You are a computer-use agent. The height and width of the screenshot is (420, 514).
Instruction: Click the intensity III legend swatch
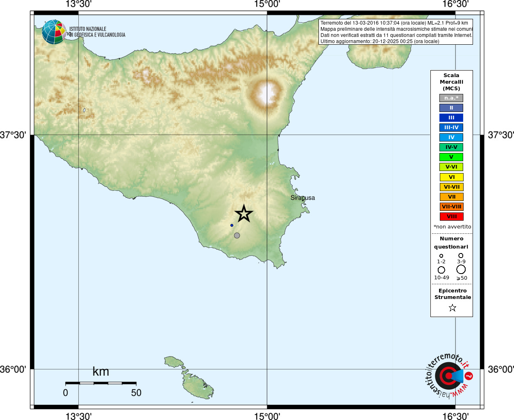[x=451, y=118]
